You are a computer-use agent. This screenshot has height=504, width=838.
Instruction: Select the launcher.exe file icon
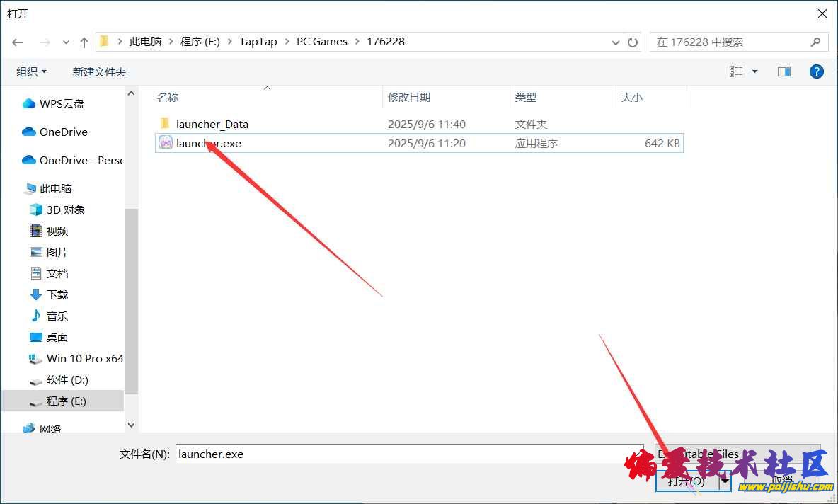point(166,143)
